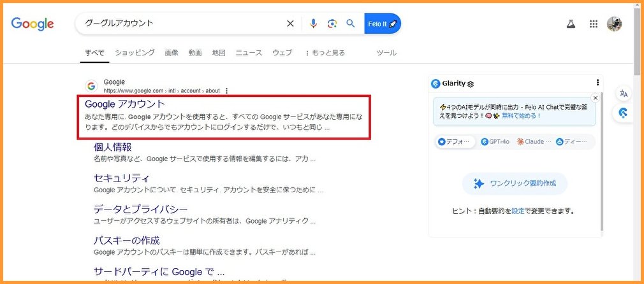Open the result's three-dot options menu

click(227, 90)
